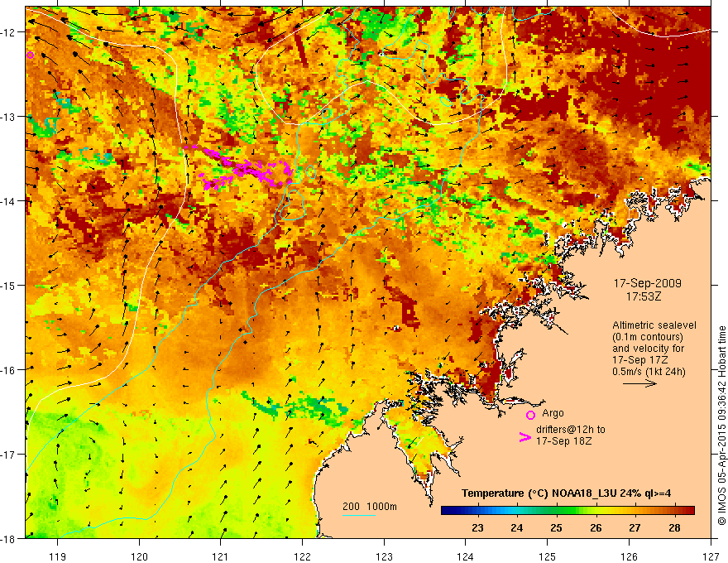This screenshot has height=563, width=728.
Task: Click the cyan bathymetry legend line
Action: click(359, 515)
